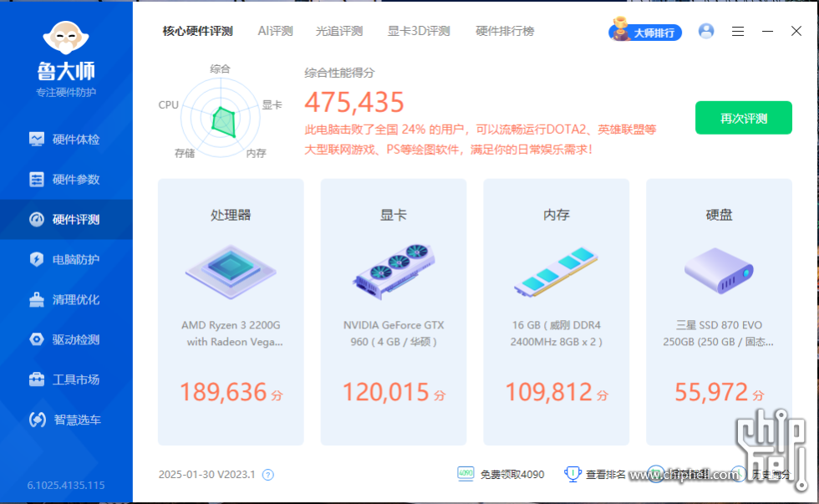Image resolution: width=819 pixels, height=504 pixels.
Task: Click the hard disk score 55,972
Action: point(711,392)
